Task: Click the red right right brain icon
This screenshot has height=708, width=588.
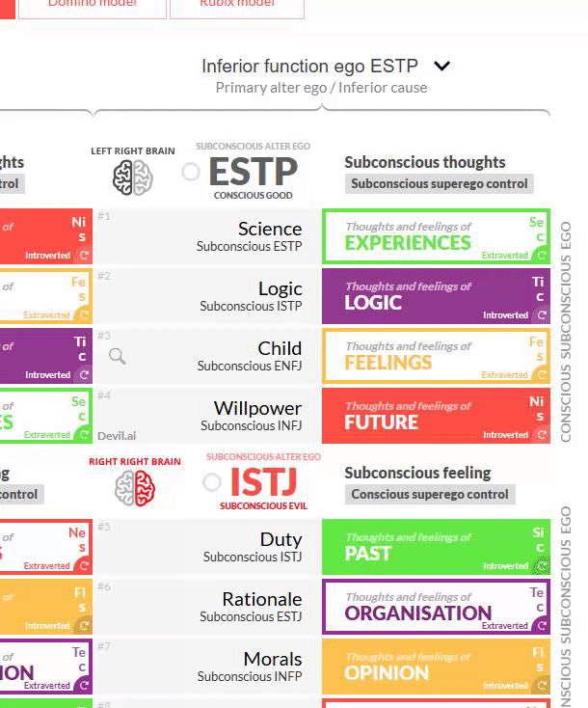Action: [134, 487]
